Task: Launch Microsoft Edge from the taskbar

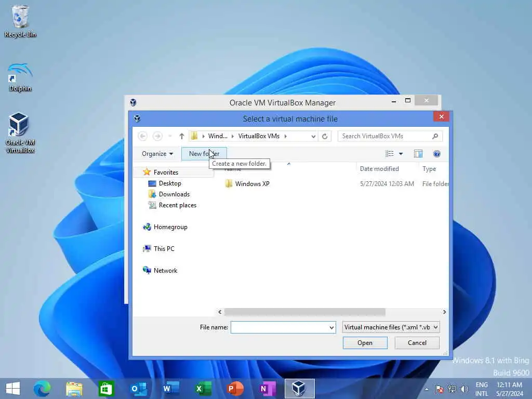Action: tap(42, 389)
